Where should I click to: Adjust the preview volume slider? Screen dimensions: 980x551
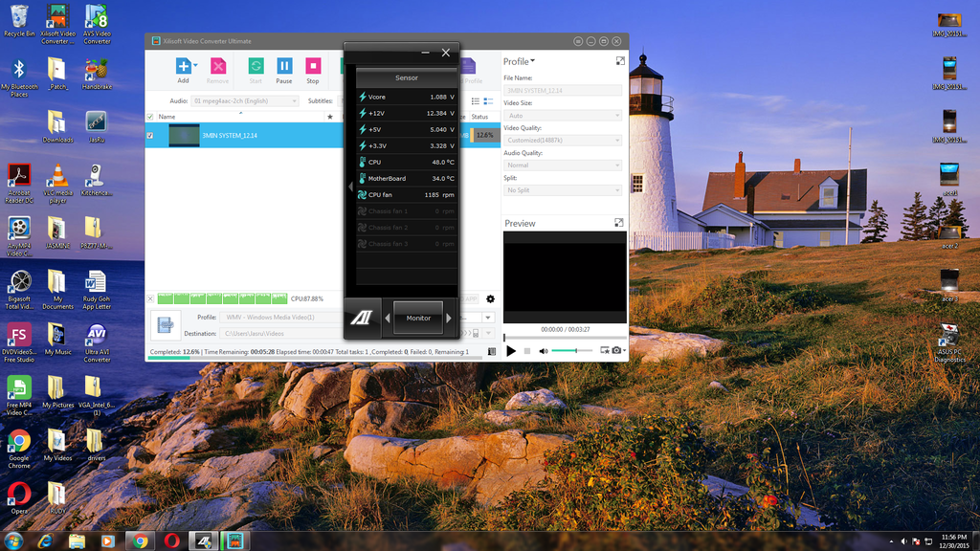572,351
